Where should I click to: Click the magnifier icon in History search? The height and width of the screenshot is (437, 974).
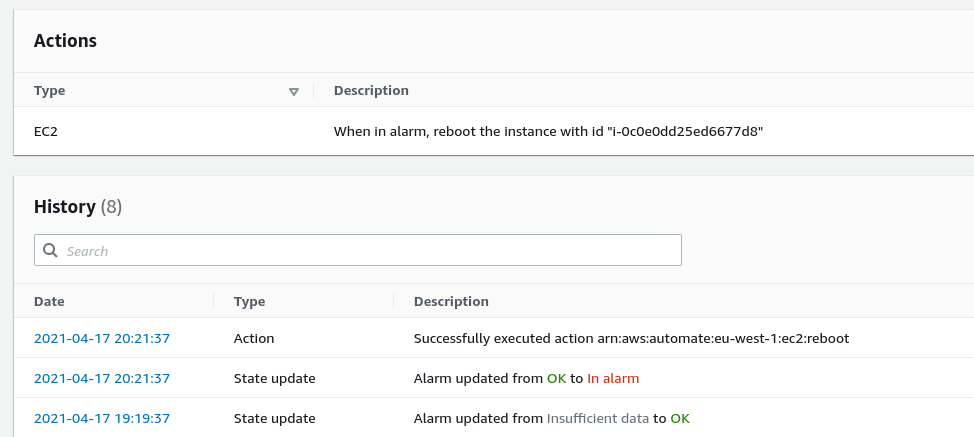(49, 251)
